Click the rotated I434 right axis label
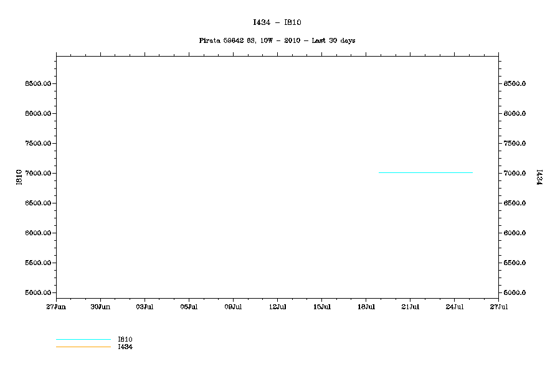555x392 pixels. point(538,177)
